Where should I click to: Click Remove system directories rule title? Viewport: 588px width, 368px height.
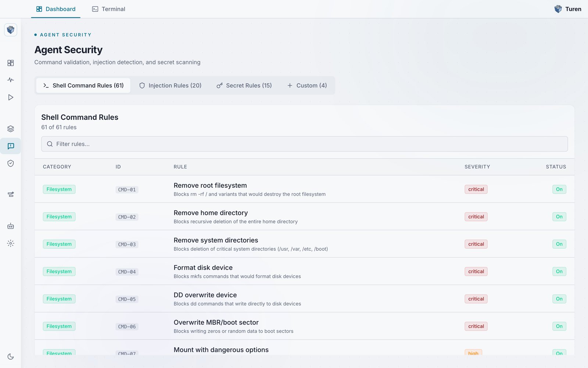[x=216, y=240]
